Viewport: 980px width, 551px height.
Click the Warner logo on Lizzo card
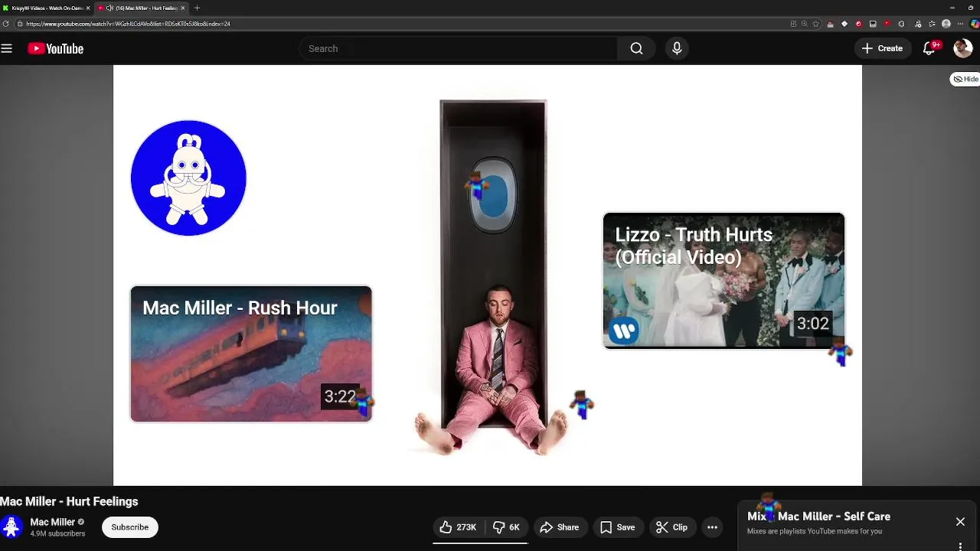click(624, 331)
